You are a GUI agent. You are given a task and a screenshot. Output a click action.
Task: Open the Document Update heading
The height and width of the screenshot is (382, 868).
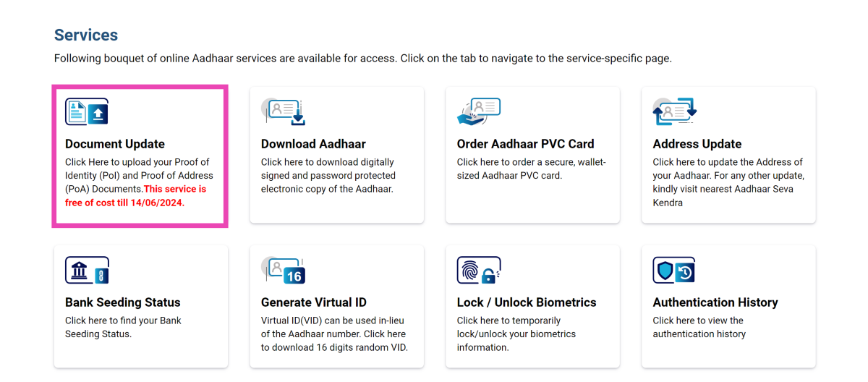coord(115,144)
